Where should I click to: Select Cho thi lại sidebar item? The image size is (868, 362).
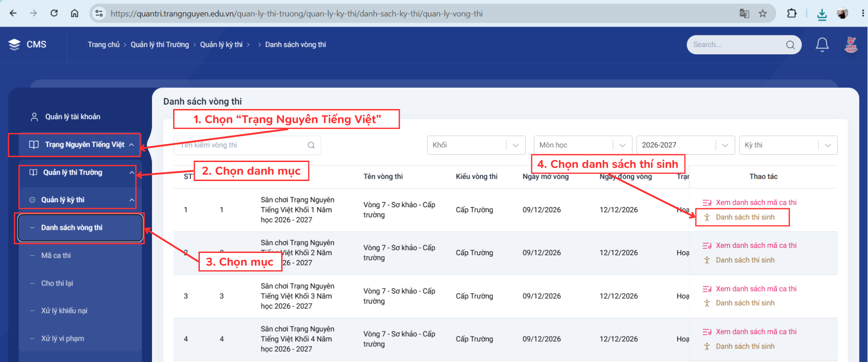(57, 283)
